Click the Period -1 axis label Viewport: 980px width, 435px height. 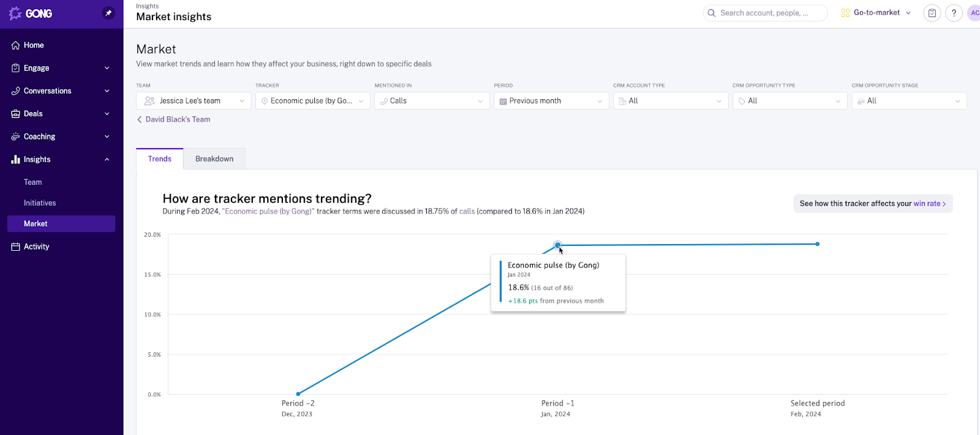(x=557, y=404)
